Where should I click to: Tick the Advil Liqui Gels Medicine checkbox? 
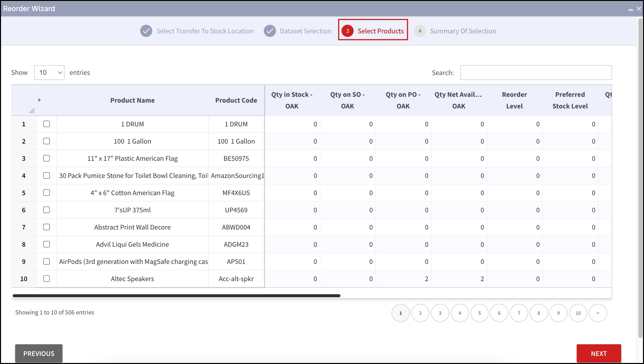tap(47, 244)
